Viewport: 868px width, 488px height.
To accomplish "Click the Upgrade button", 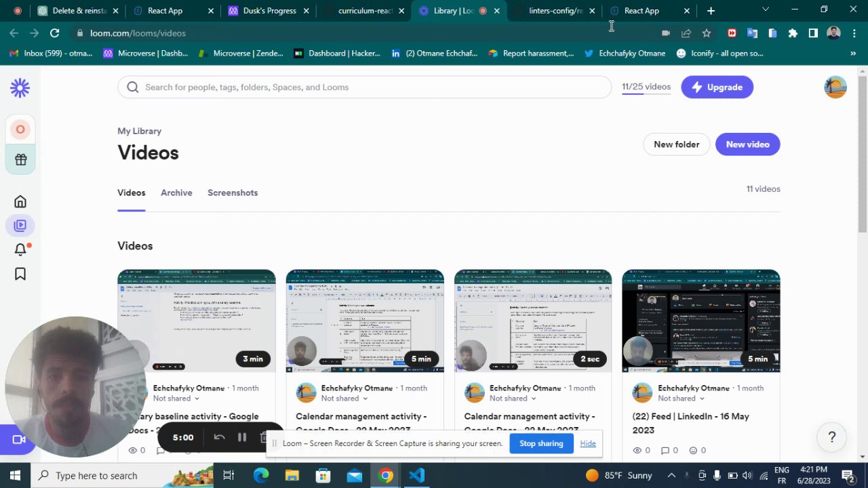I will coord(717,87).
